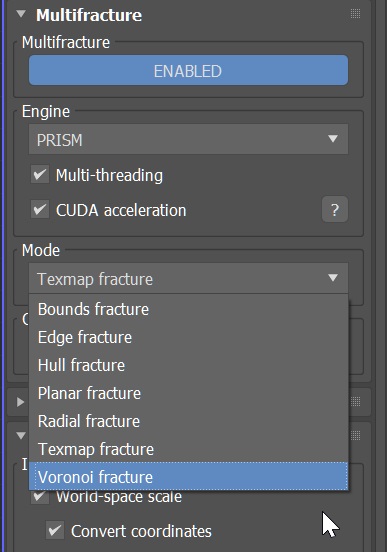Click the grip icon beside the lower expanded rollout
Viewport: 387px width, 552px height.
(x=355, y=435)
